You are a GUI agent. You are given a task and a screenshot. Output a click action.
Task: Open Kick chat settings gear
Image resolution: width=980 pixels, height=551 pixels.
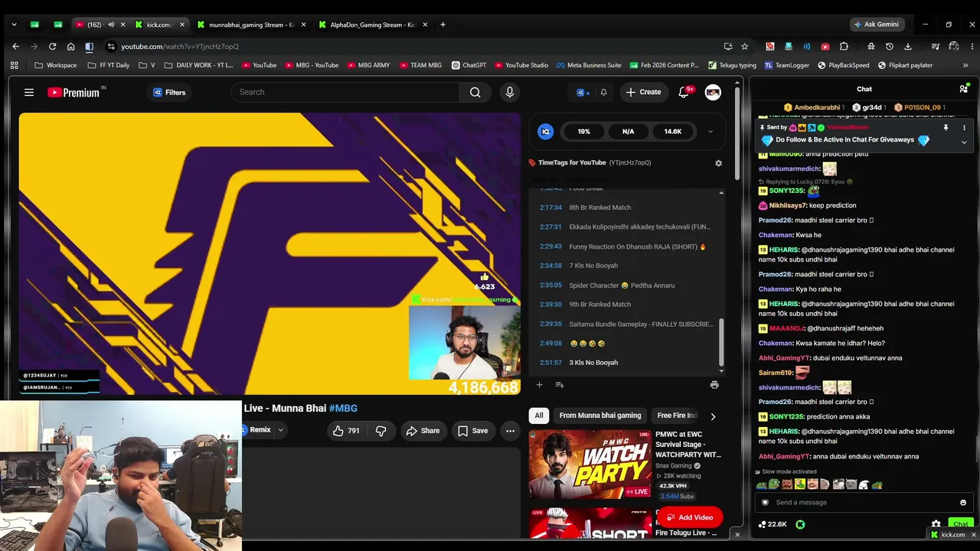tap(936, 524)
